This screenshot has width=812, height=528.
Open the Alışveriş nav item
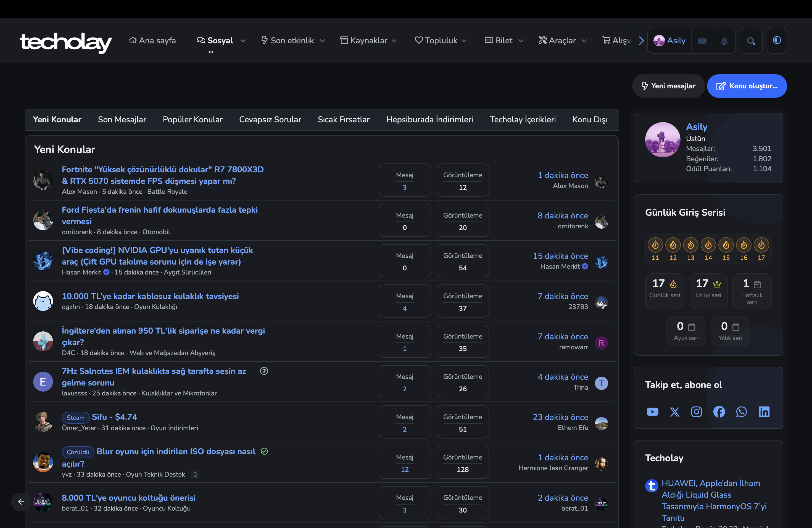coord(617,41)
